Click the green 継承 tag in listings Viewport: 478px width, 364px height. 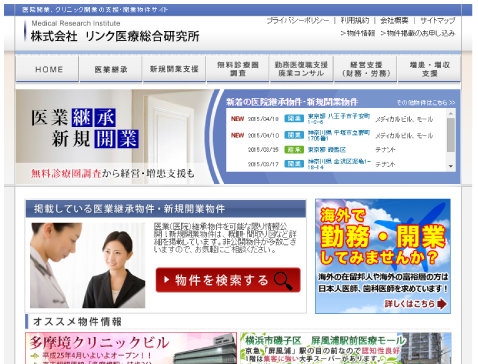(294, 150)
